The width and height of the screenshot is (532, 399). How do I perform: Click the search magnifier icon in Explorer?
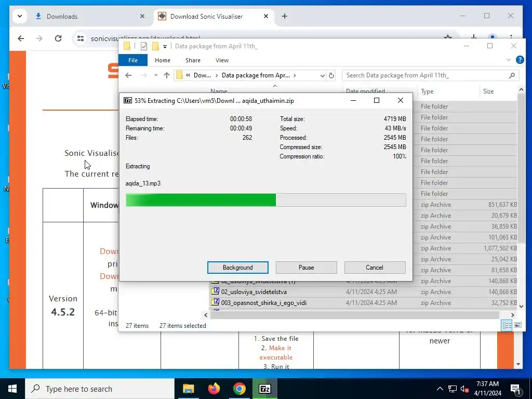pyautogui.click(x=512, y=75)
